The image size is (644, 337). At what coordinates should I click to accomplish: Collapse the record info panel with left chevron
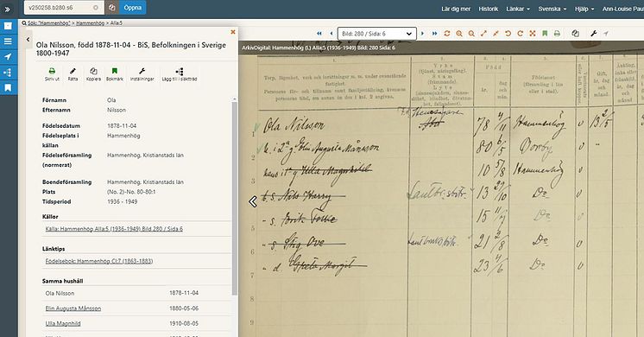point(28,40)
